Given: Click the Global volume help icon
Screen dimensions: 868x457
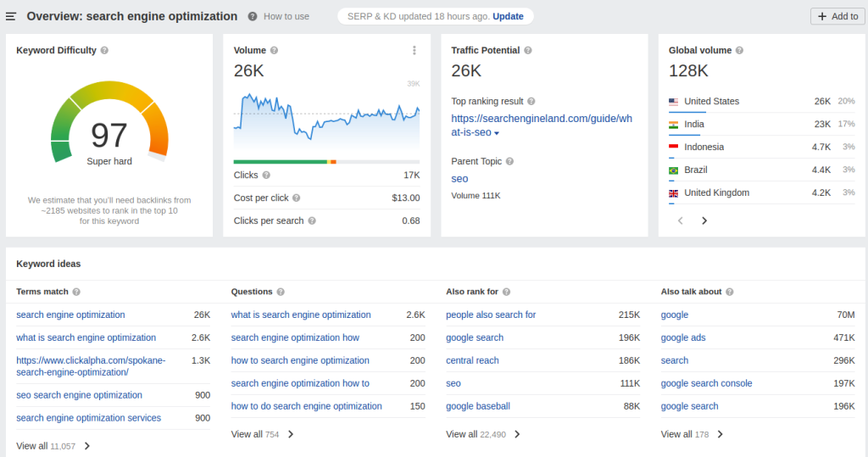Looking at the screenshot, I should (x=739, y=50).
